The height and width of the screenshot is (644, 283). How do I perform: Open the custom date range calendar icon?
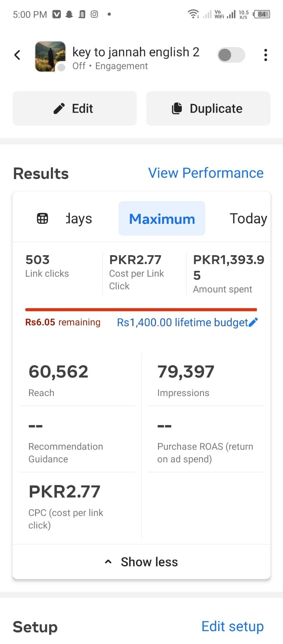pos(42,219)
